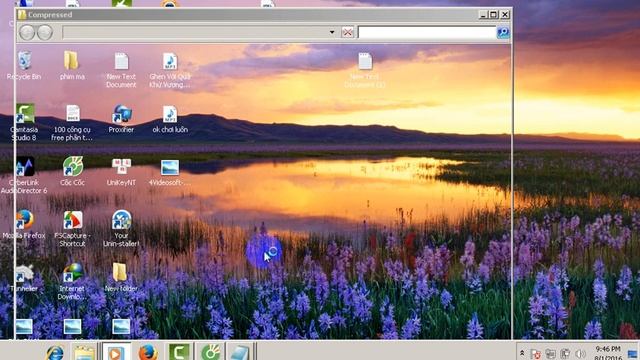
Task: Open Cốc Cốc from the taskbar
Action: pos(211,352)
